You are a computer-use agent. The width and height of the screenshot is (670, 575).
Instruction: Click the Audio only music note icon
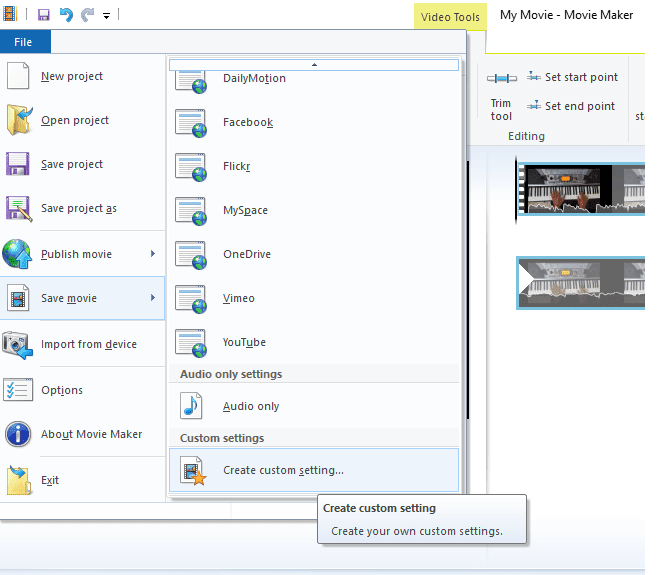tap(191, 406)
